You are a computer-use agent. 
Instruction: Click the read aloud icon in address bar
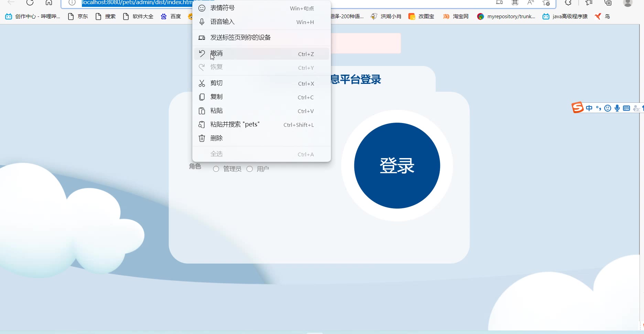(530, 3)
